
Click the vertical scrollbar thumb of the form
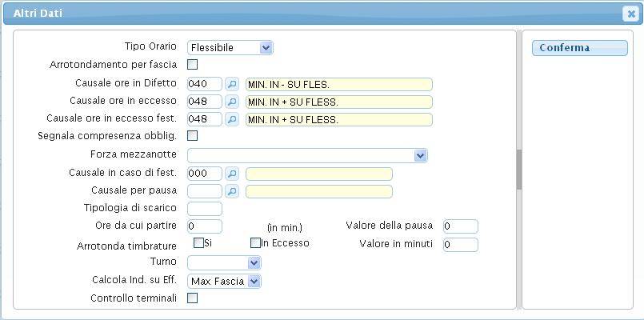coord(518,169)
